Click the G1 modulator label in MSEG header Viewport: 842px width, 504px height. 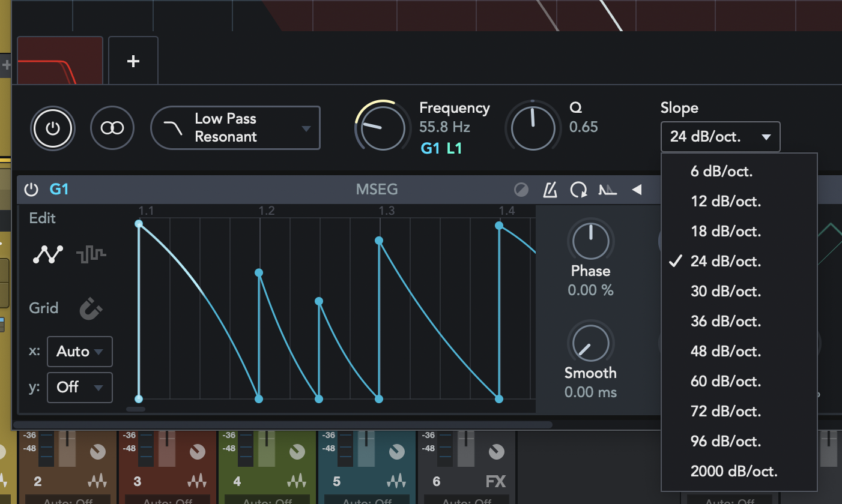59,190
